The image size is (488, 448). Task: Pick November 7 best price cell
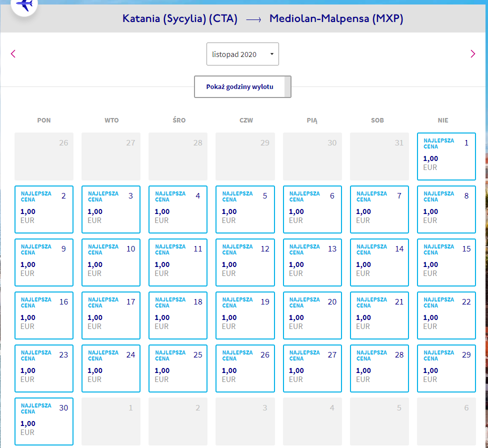[x=379, y=209]
